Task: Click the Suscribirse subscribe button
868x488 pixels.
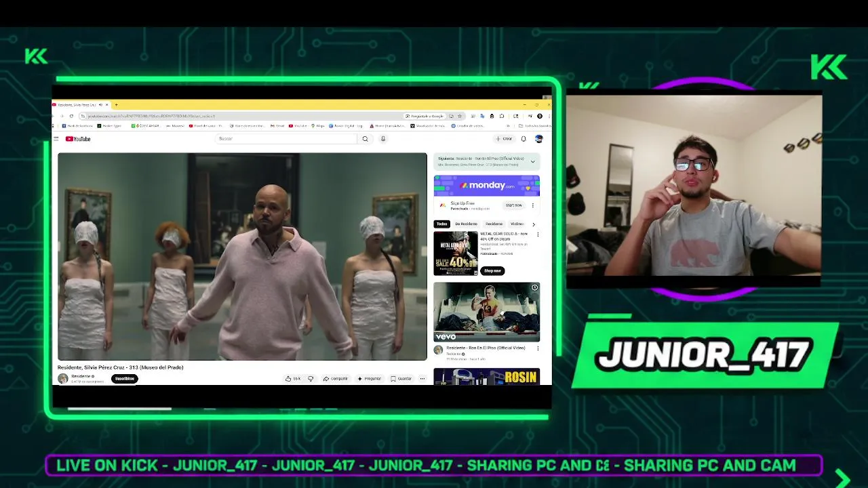Action: click(x=125, y=378)
